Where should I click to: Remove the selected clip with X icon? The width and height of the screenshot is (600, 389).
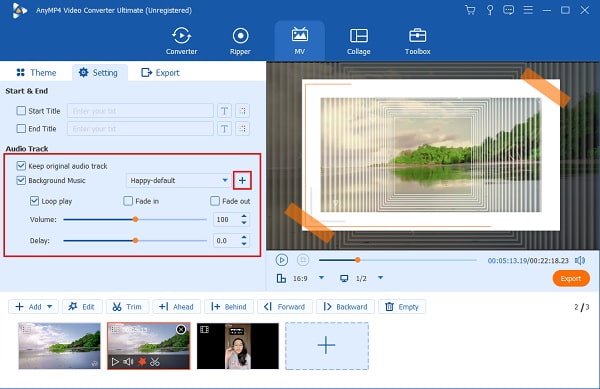pyautogui.click(x=181, y=330)
